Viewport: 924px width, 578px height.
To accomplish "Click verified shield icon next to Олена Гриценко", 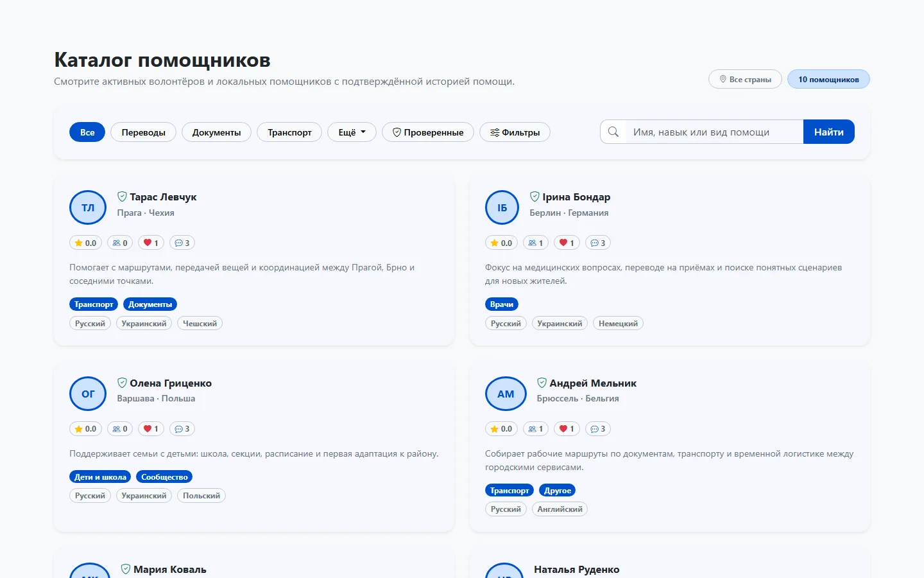I will pyautogui.click(x=122, y=383).
